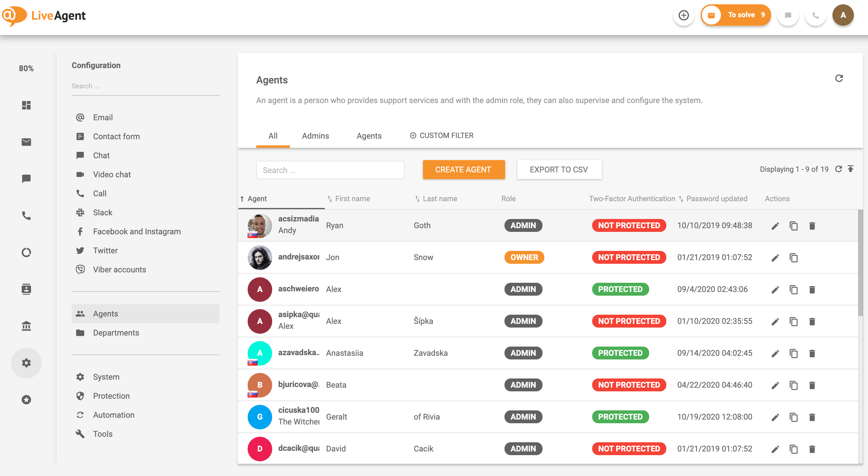Open Email configuration
868x476 pixels.
[x=145, y=117]
